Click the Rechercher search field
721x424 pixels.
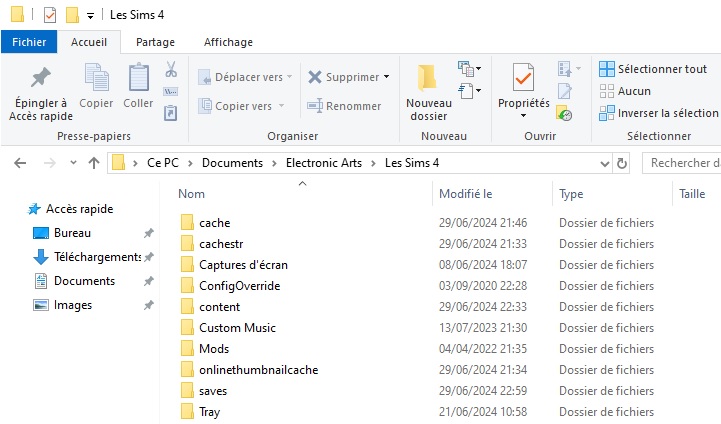[x=682, y=163]
